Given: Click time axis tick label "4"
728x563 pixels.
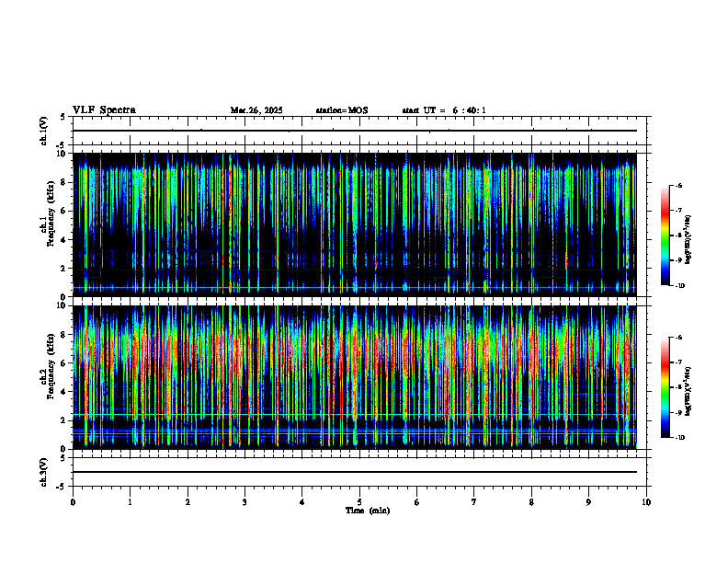Looking at the screenshot, I should 301,502.
